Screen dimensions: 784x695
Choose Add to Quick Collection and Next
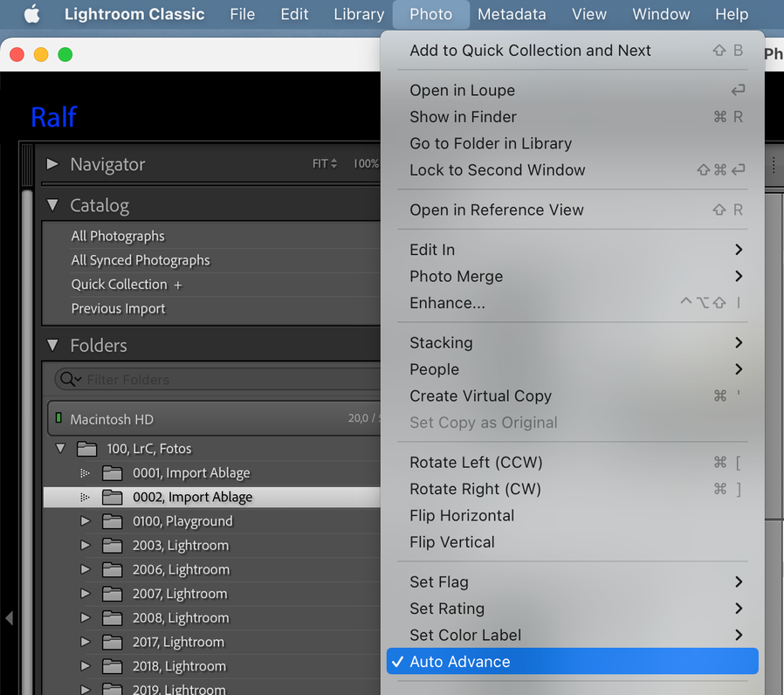pos(573,51)
